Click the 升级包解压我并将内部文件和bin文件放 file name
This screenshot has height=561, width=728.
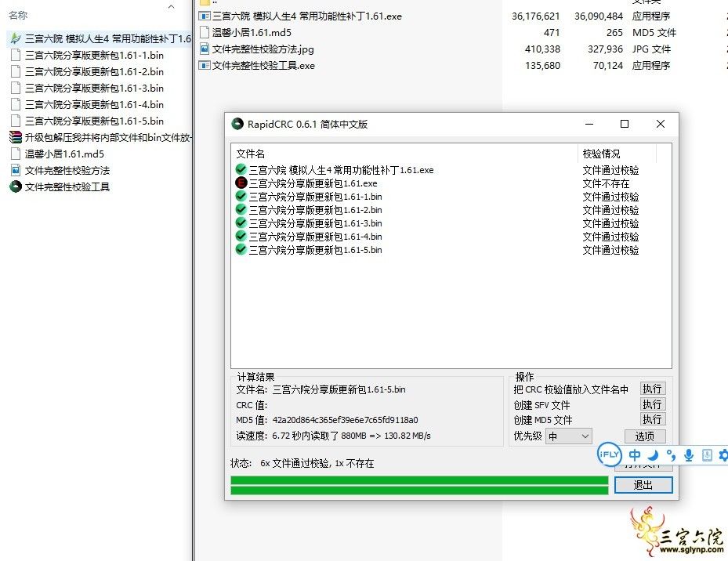tap(108, 137)
